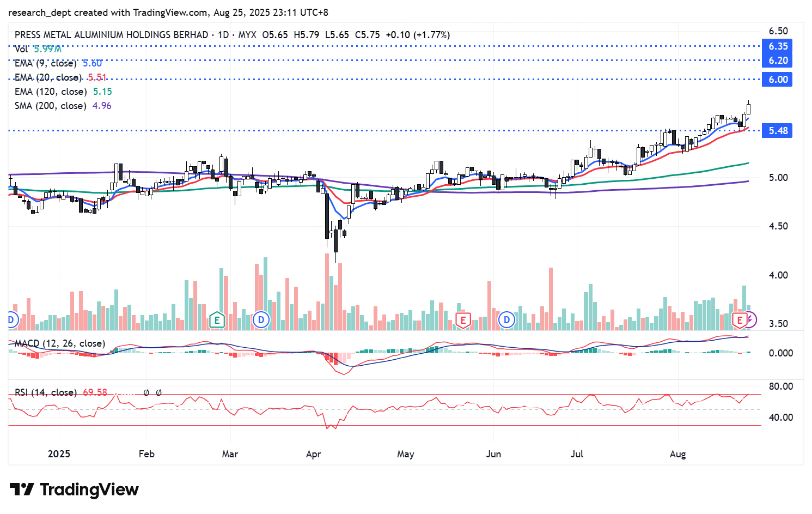Click the 0.000 MACD axis label
Image resolution: width=812 pixels, height=514 pixels.
pos(780,353)
